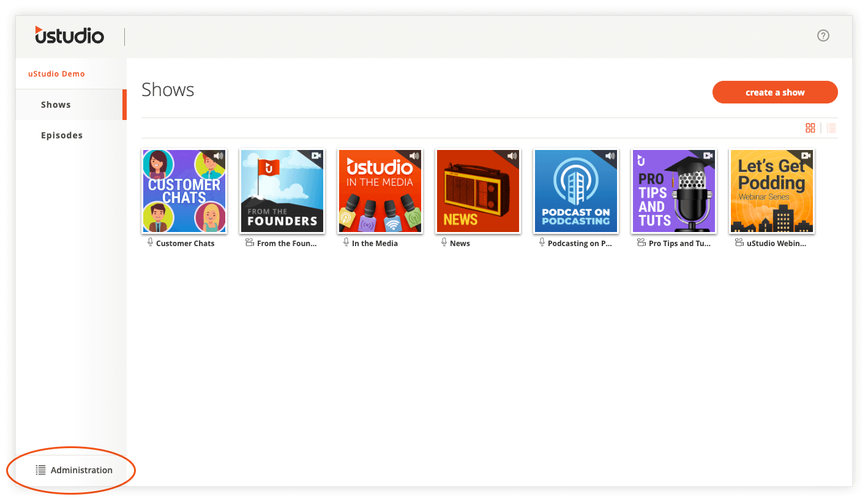Click the 'uStudio Webin...' show title
868x502 pixels.
pyautogui.click(x=777, y=243)
